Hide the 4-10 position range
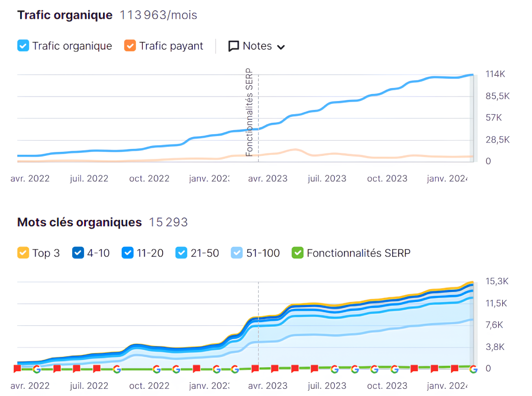532x396 pixels. click(x=78, y=253)
